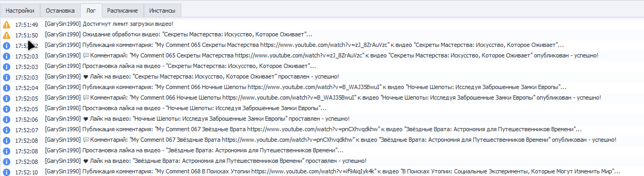This screenshot has height=176, width=644.
Task: Open the Настройки tab
Action: [20, 11]
